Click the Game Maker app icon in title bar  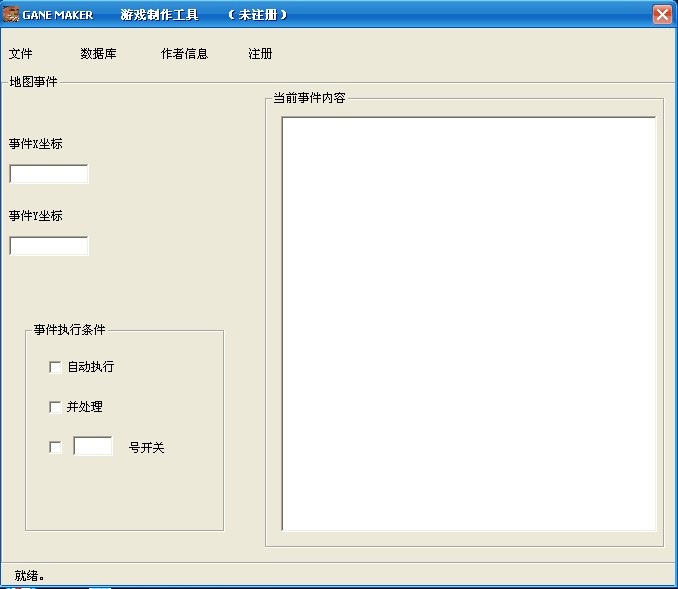pyautogui.click(x=11, y=14)
